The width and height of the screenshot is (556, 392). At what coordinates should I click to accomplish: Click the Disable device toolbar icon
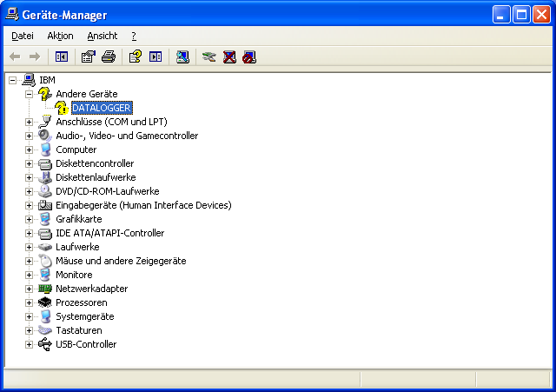(x=249, y=56)
